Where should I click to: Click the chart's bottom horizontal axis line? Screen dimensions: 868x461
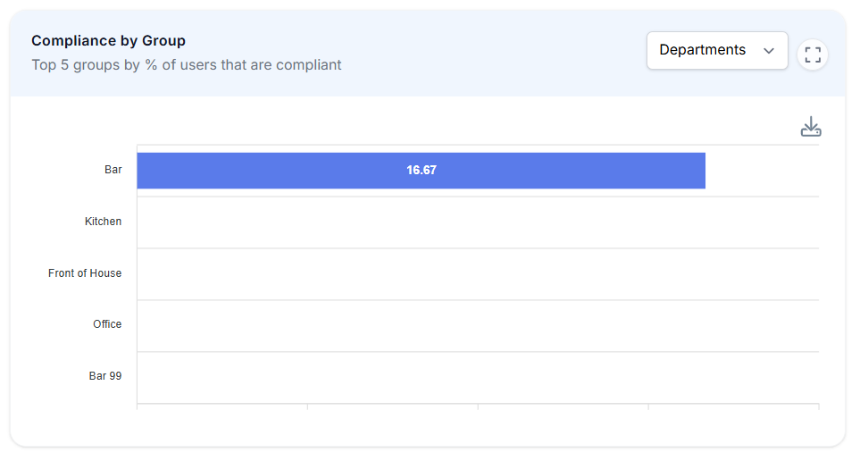(x=478, y=404)
